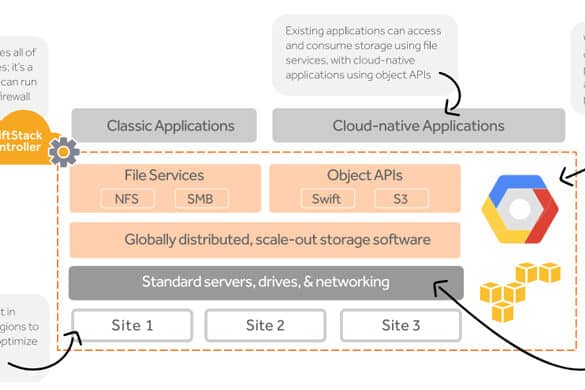Click the Standard servers, drives, & networking bar
Screen dimensions: 585x390
coord(266,283)
